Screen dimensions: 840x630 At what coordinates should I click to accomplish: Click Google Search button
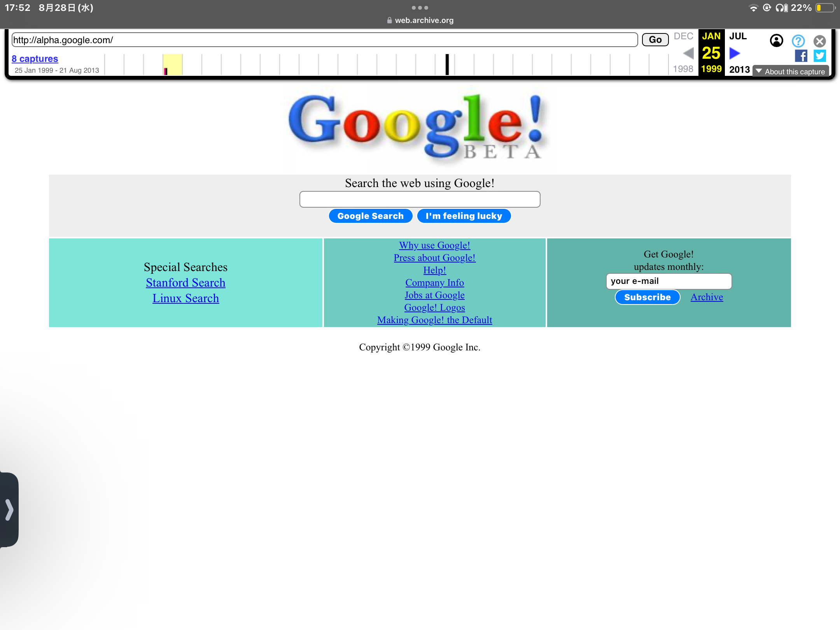pos(370,216)
